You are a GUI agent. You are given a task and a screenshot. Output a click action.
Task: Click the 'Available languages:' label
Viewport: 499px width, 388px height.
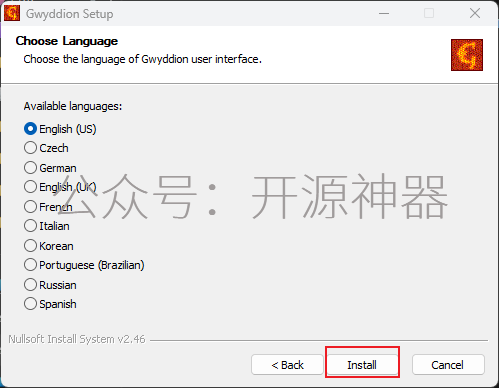pos(73,106)
